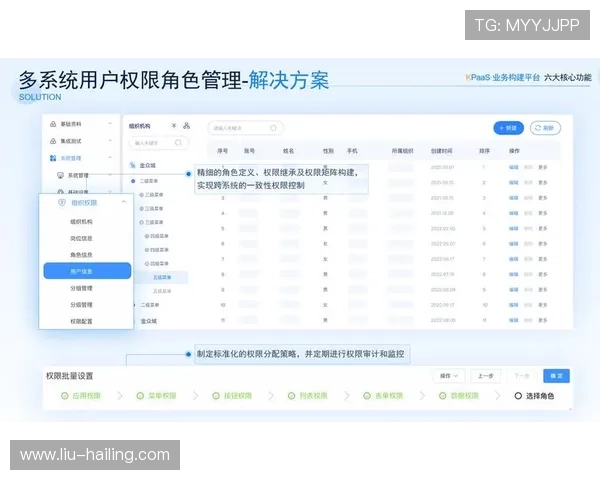Click the 序号 column header

click(222, 151)
